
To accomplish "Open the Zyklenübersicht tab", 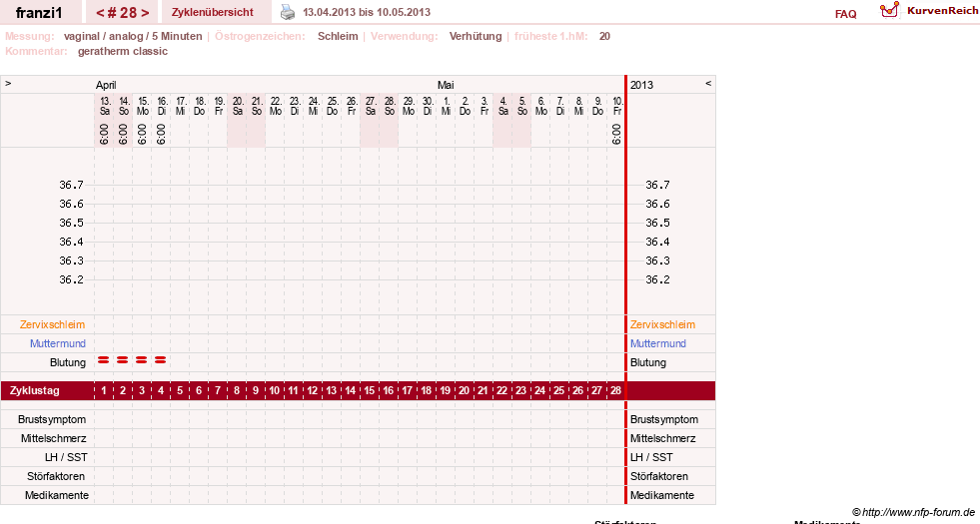I will 213,12.
